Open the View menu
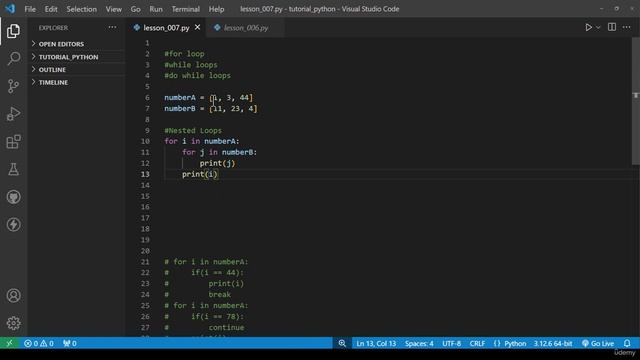 (113, 9)
